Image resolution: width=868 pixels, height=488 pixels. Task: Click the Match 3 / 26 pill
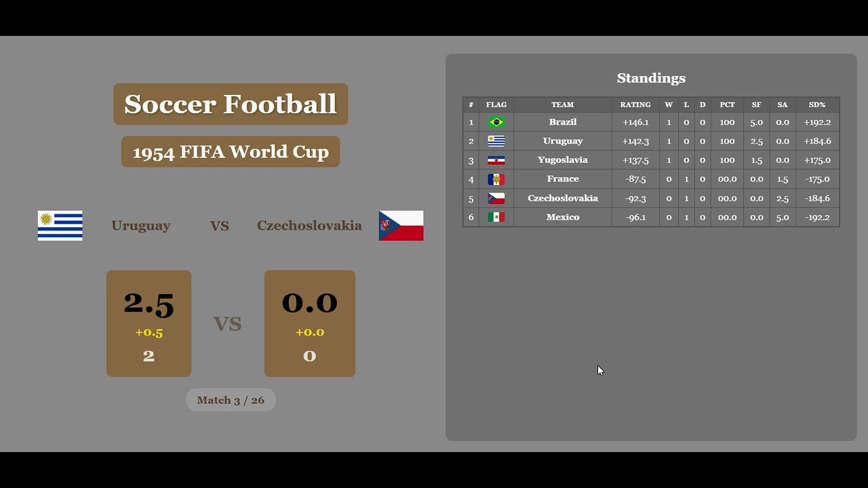point(231,400)
